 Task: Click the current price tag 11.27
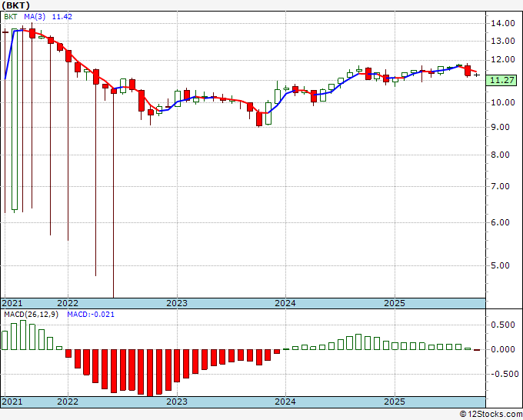click(501, 80)
